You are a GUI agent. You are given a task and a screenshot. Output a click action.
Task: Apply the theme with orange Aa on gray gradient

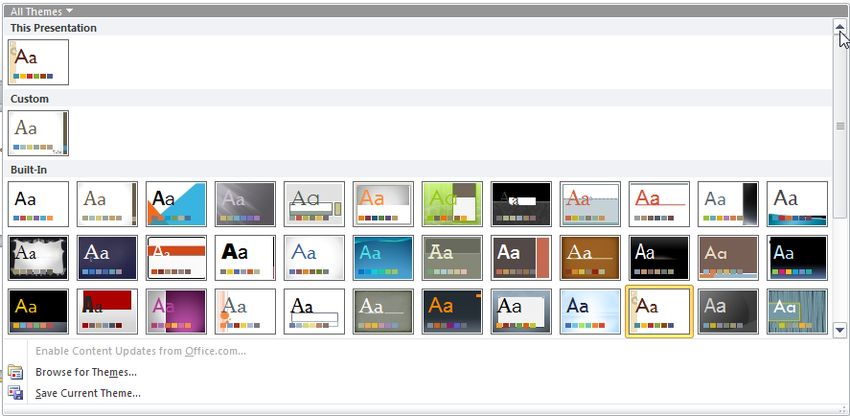383,204
